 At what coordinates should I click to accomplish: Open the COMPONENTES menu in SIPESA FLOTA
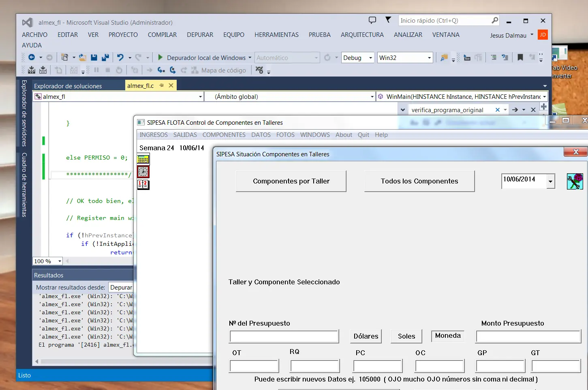point(224,135)
